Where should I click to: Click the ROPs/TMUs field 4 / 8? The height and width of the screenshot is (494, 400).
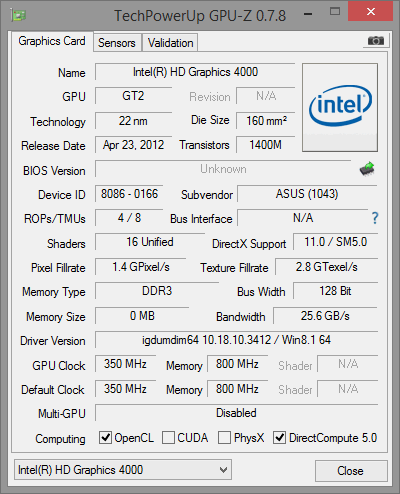click(129, 218)
